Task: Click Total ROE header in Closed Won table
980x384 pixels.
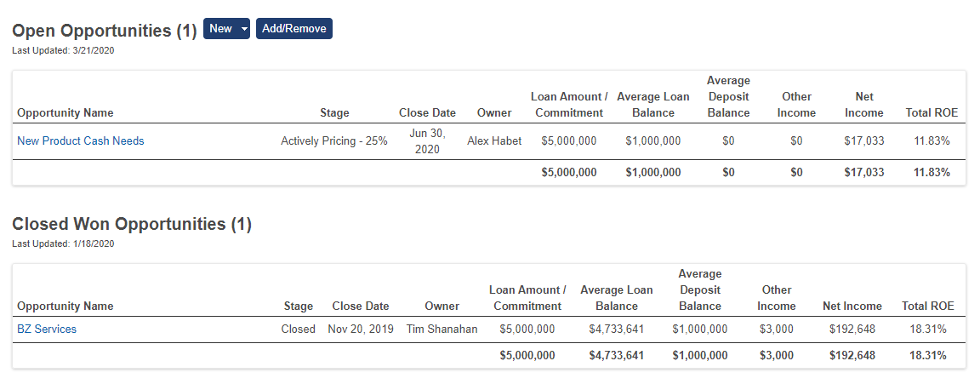Action: pos(928,307)
